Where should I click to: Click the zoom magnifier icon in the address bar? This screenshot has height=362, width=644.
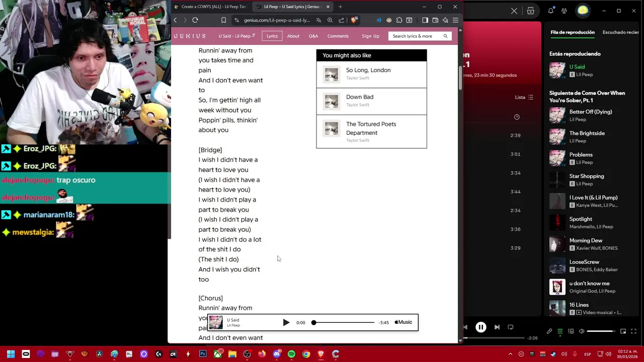(330, 20)
